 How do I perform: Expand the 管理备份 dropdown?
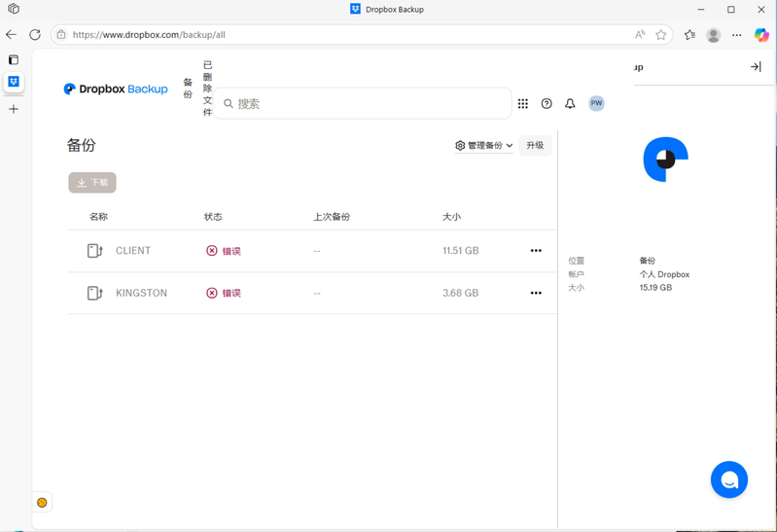point(483,146)
